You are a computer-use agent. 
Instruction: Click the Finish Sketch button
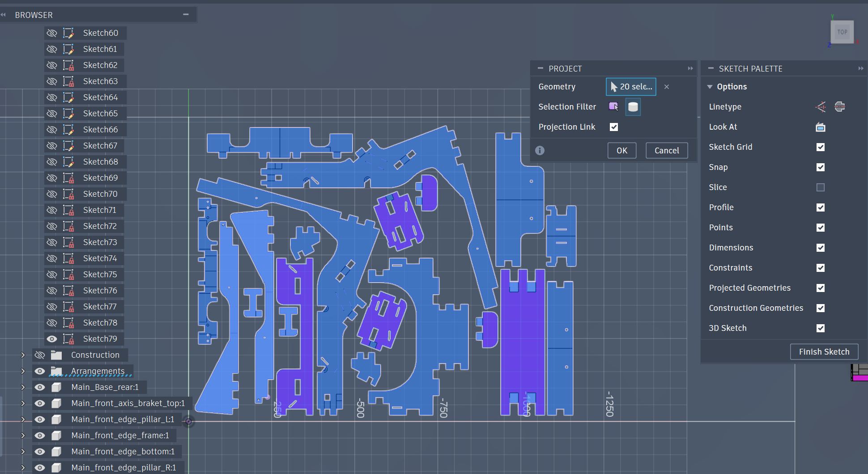824,352
